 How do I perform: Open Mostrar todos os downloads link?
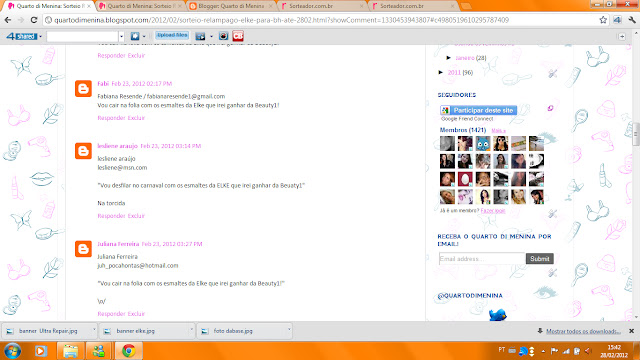[583, 331]
